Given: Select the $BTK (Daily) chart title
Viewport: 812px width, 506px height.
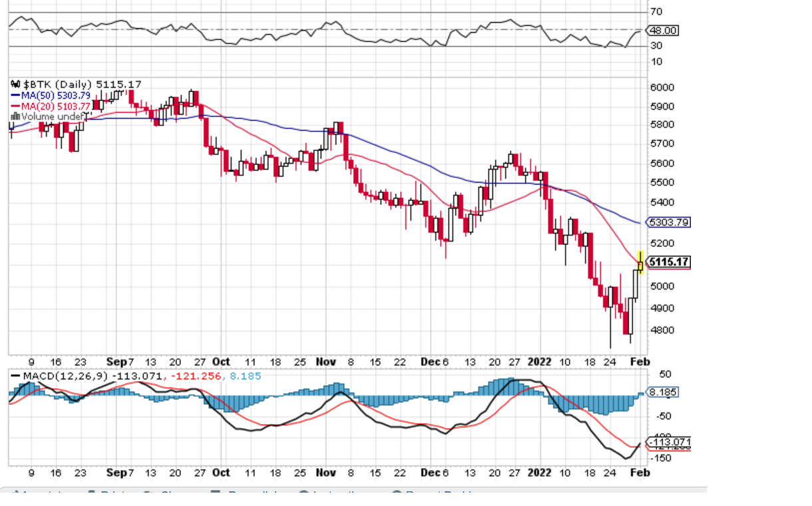Looking at the screenshot, I should [59, 85].
